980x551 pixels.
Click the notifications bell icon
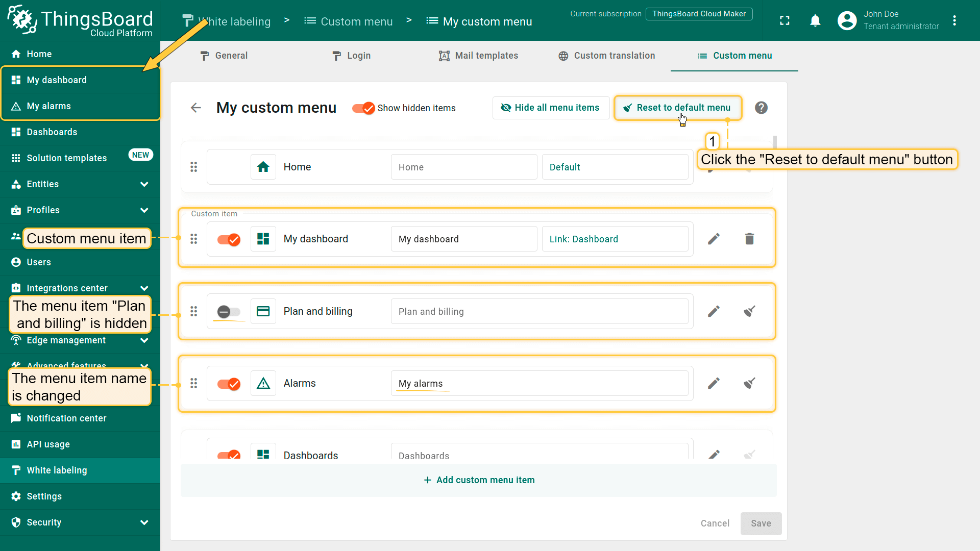[x=815, y=21]
